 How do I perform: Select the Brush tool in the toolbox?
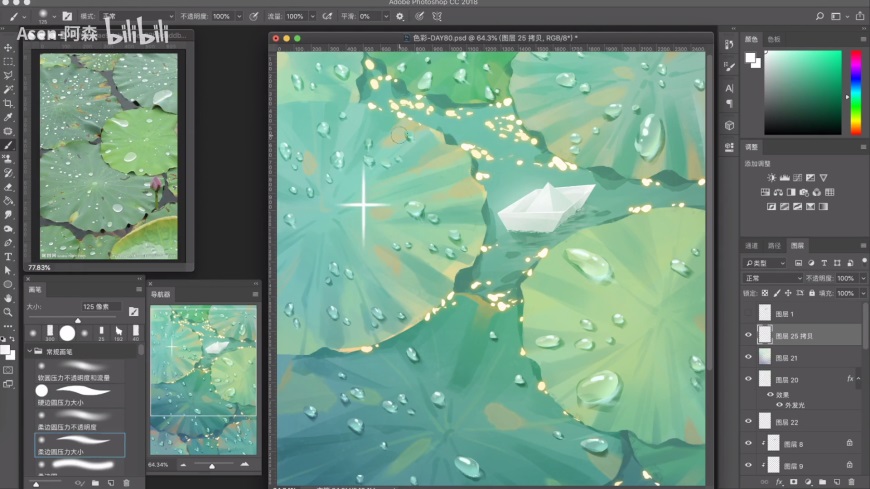tap(8, 145)
